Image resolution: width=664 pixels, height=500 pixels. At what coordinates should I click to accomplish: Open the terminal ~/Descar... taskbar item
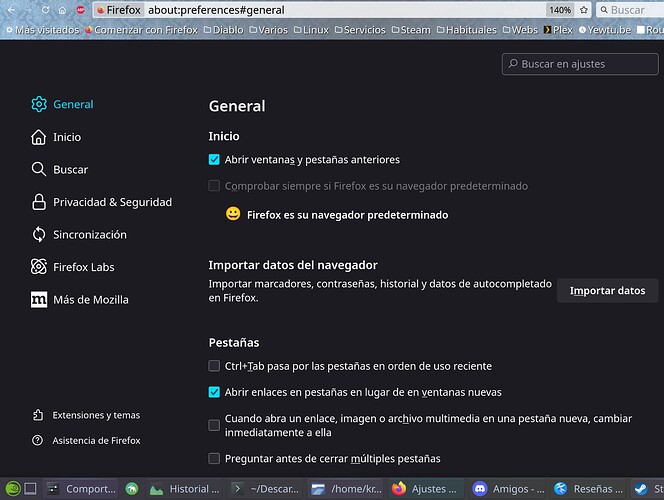pyautogui.click(x=266, y=489)
